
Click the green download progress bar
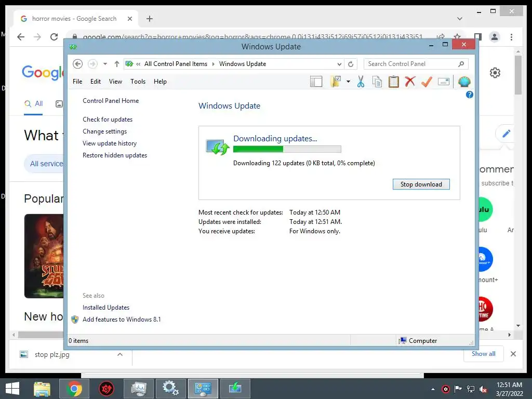coord(287,149)
